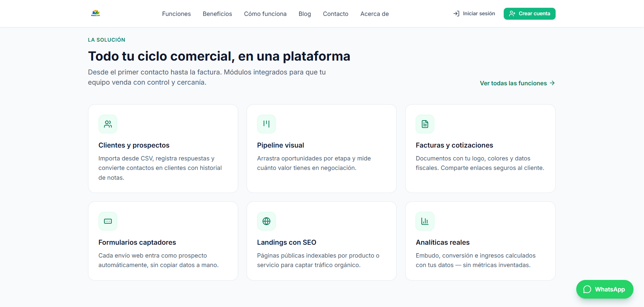Go to Beneficios in the navigation
This screenshot has height=307, width=644.
coord(217,14)
